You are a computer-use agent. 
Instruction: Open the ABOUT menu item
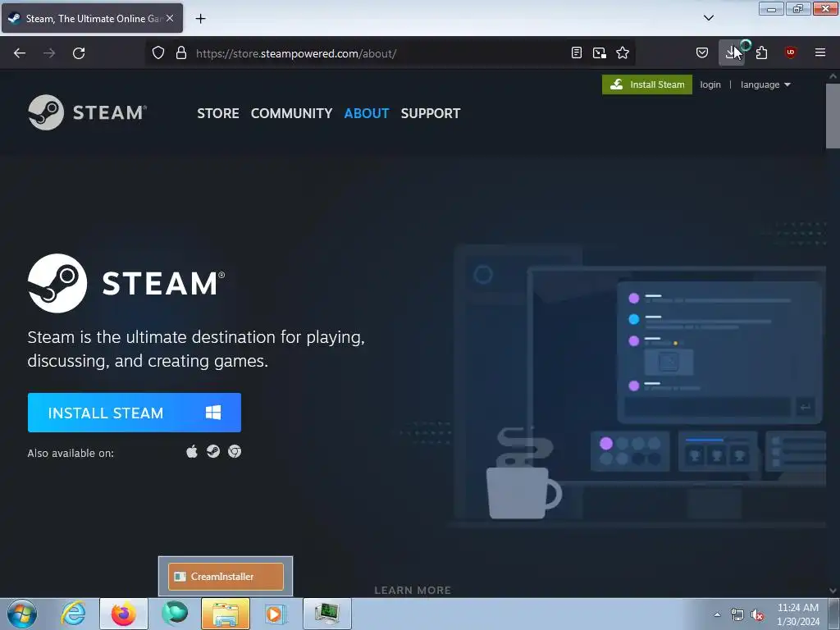pyautogui.click(x=367, y=113)
